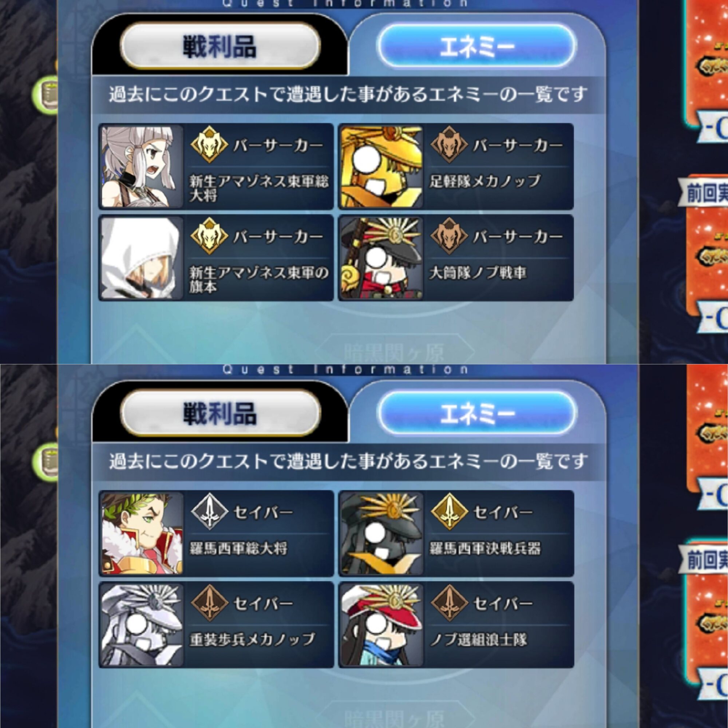
Task: Click gold Berserker icon beside 東軍の旗本
Action: 209,236
